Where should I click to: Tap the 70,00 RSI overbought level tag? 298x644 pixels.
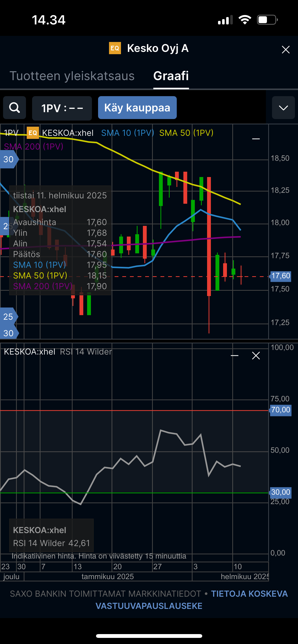[280, 410]
